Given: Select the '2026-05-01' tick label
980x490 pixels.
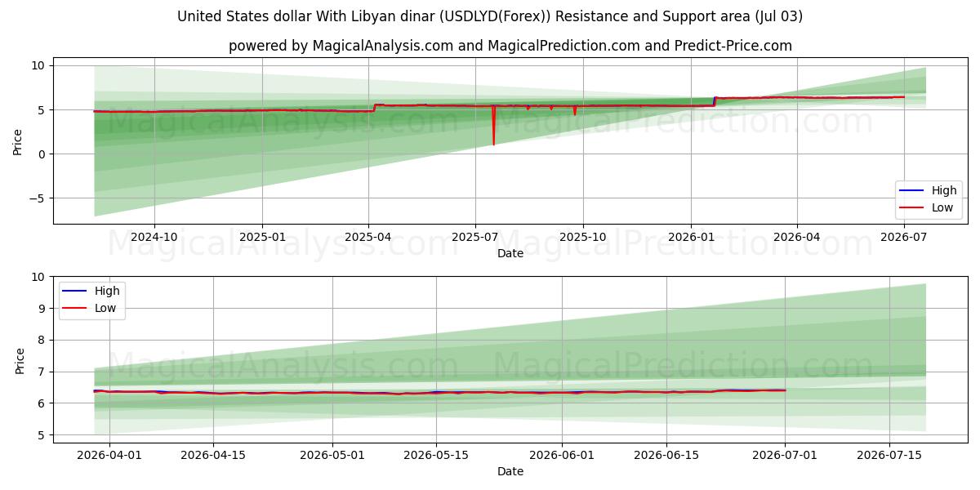Looking at the screenshot, I should (332, 455).
